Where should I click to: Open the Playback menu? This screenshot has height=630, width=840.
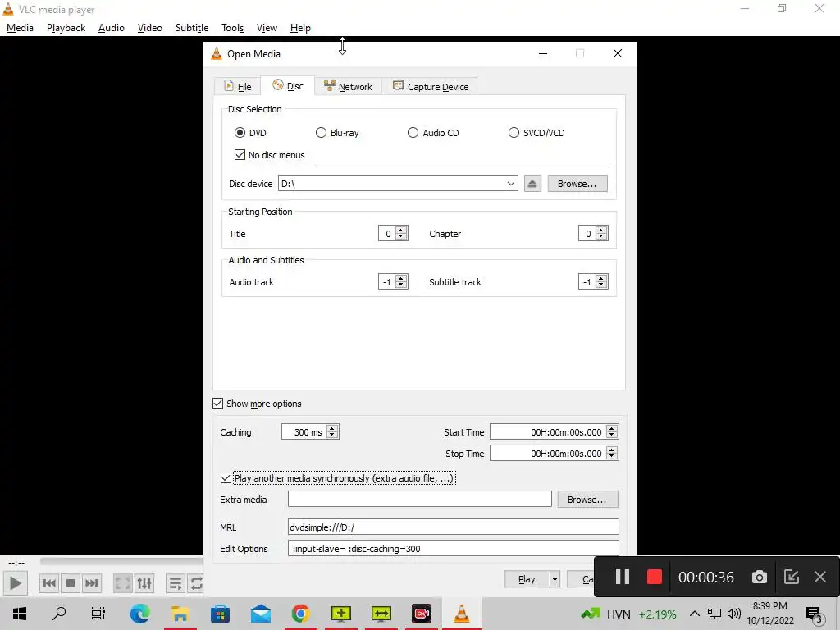click(66, 28)
